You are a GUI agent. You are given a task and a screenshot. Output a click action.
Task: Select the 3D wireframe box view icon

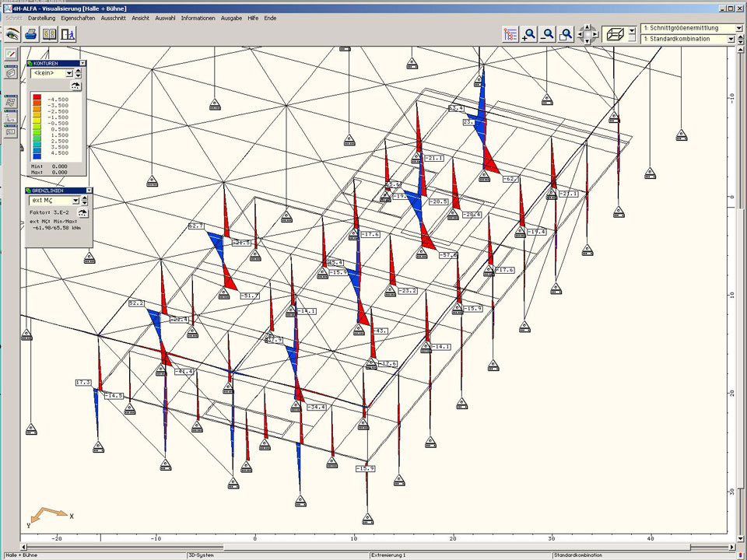615,34
